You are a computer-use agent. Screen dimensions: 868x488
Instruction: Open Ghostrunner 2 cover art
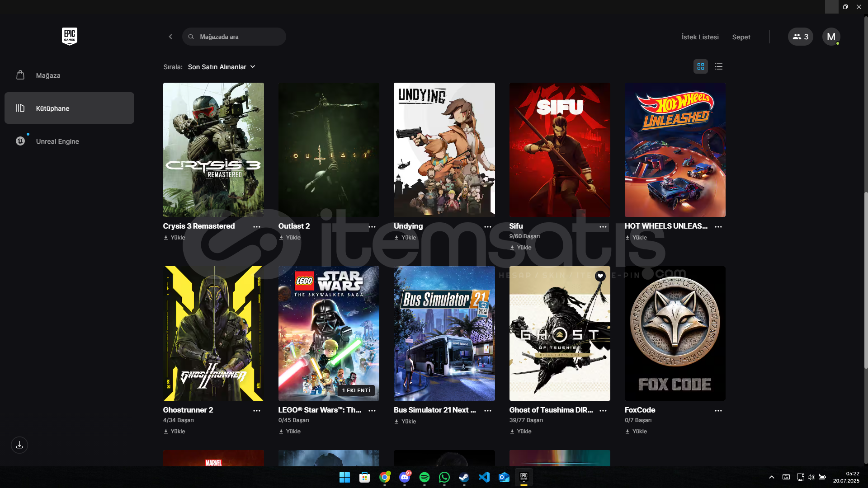pos(213,333)
